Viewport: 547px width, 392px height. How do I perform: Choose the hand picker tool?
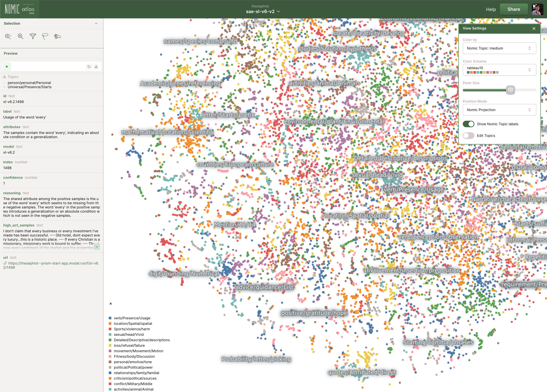(x=57, y=36)
